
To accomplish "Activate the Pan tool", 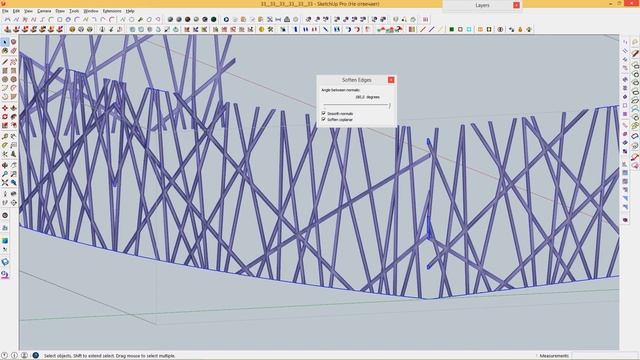I will coord(13,165).
